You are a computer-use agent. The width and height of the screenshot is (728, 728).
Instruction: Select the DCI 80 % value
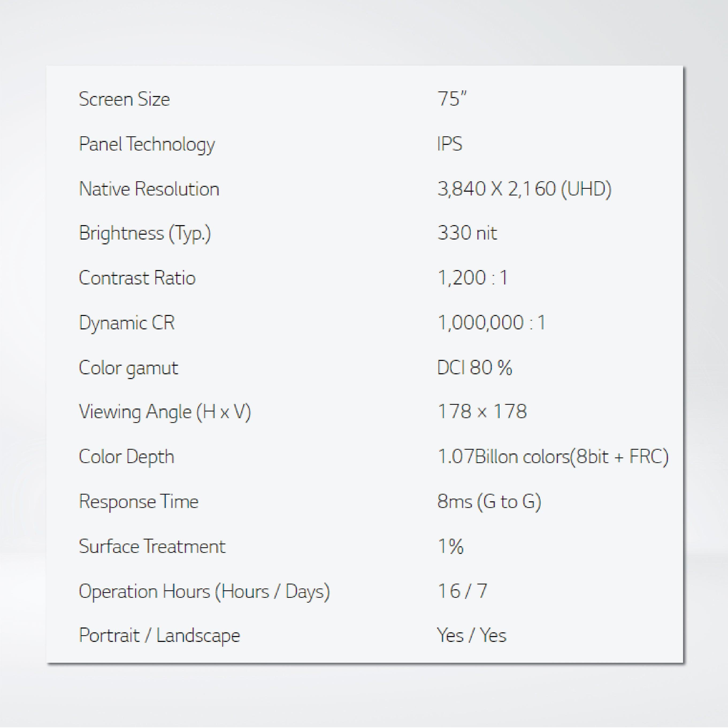[x=475, y=367]
